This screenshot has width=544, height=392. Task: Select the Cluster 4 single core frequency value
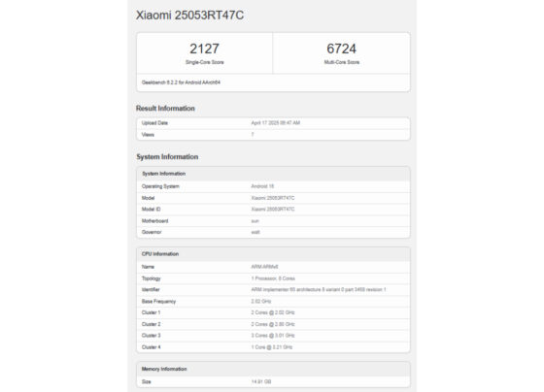coord(272,347)
